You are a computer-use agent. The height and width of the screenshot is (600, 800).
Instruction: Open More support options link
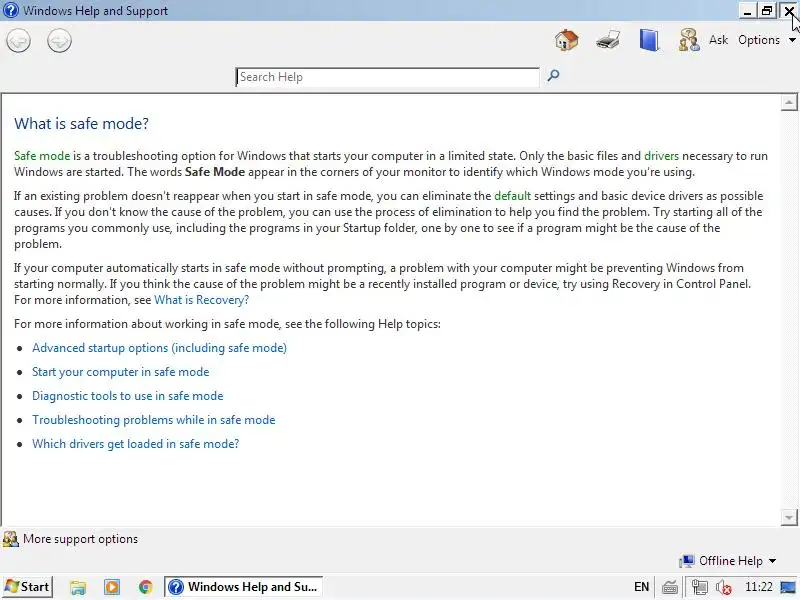click(80, 539)
